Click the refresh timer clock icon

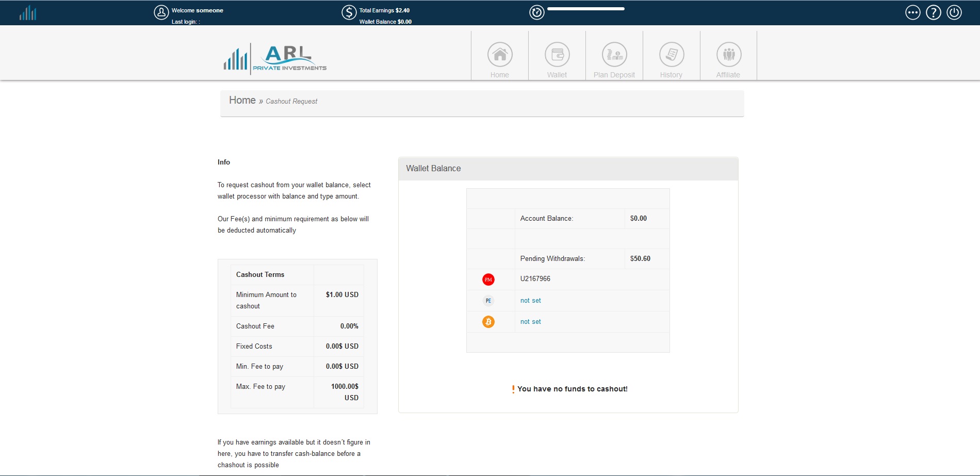(x=537, y=12)
